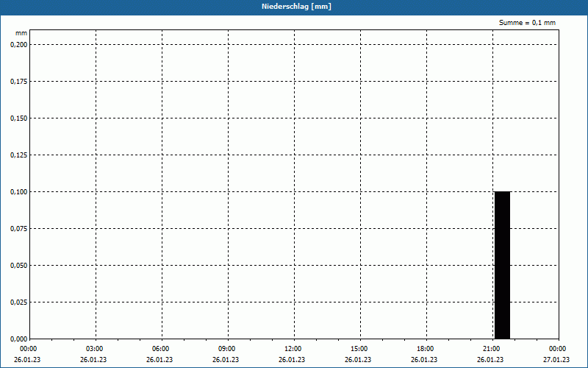This screenshot has width=588, height=368.
Task: Click the 0,050 y-axis value
Action: 19,266
